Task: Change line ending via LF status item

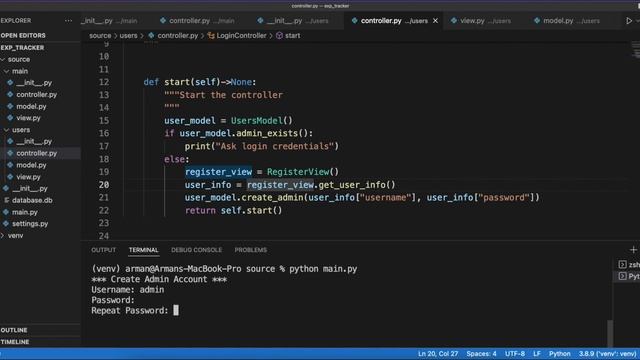Action: [x=537, y=354]
